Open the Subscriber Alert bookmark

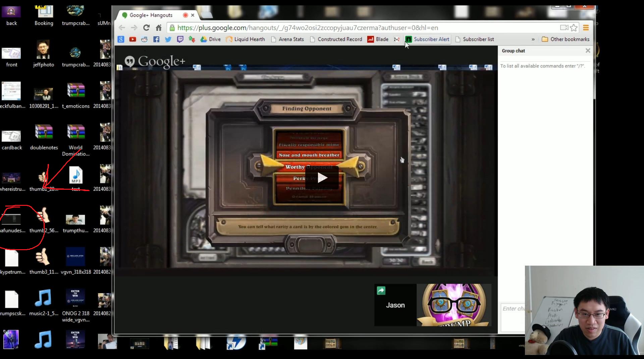427,39
